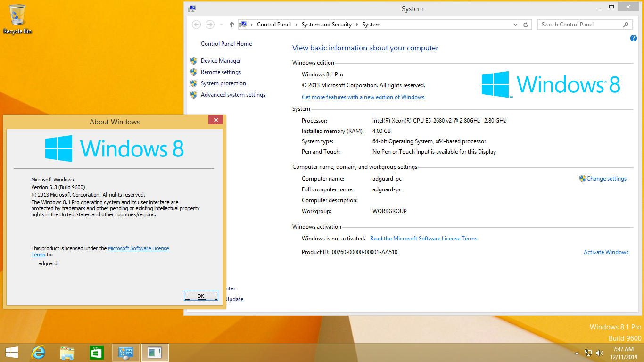Expand the chevron after Control Panel breadcrumb
This screenshot has height=362, width=644.
297,25
